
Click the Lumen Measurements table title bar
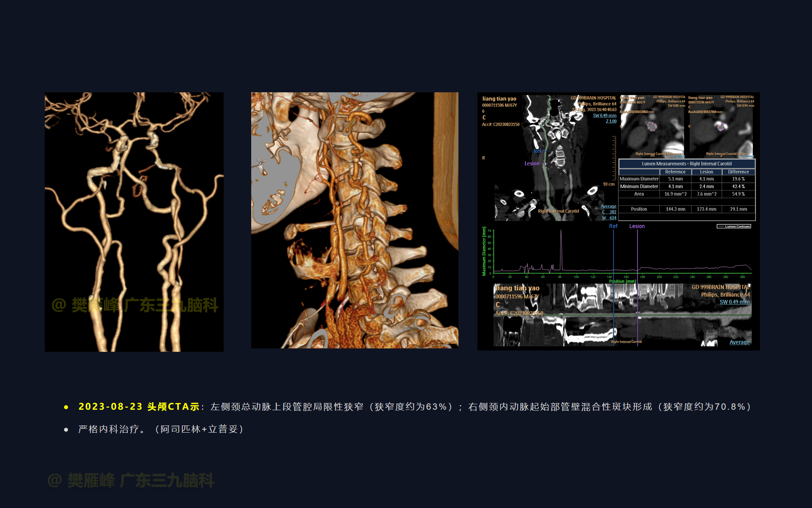(x=686, y=164)
